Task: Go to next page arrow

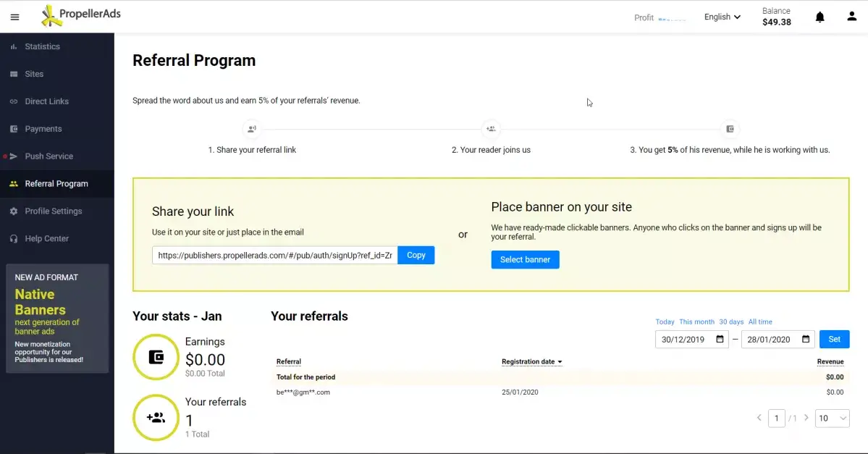Action: point(806,418)
